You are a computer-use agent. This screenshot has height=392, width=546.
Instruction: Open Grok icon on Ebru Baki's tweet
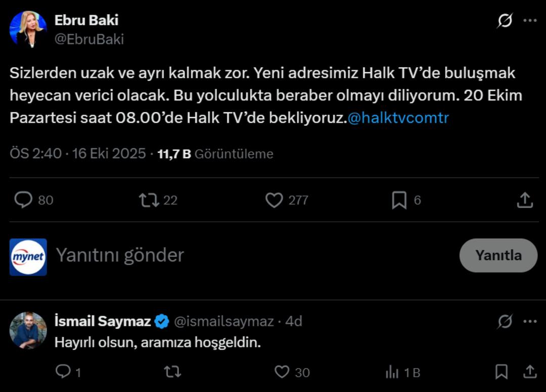click(505, 21)
